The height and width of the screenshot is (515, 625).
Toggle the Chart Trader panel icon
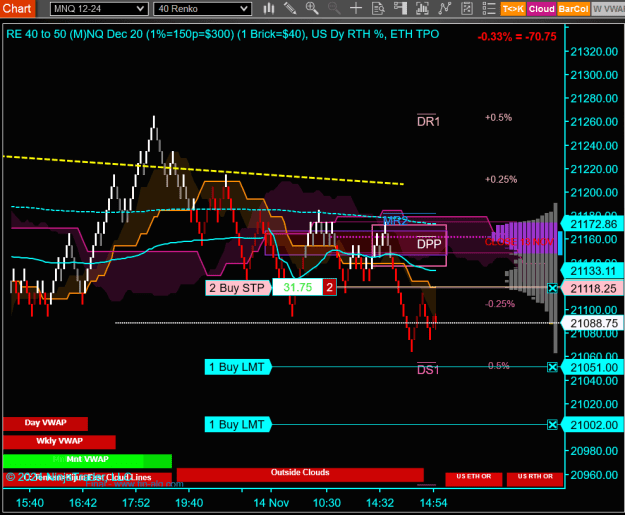pos(400,8)
